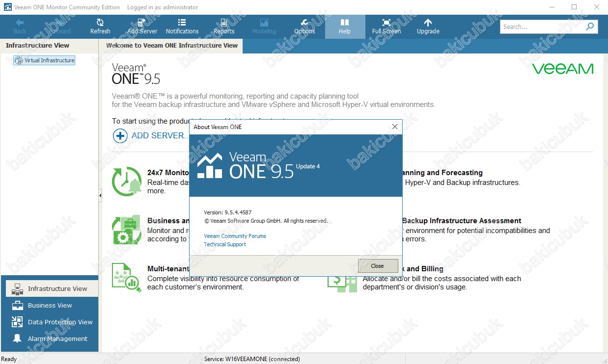This screenshot has width=608, height=364.
Task: Click the Help toolbar button
Action: [345, 26]
